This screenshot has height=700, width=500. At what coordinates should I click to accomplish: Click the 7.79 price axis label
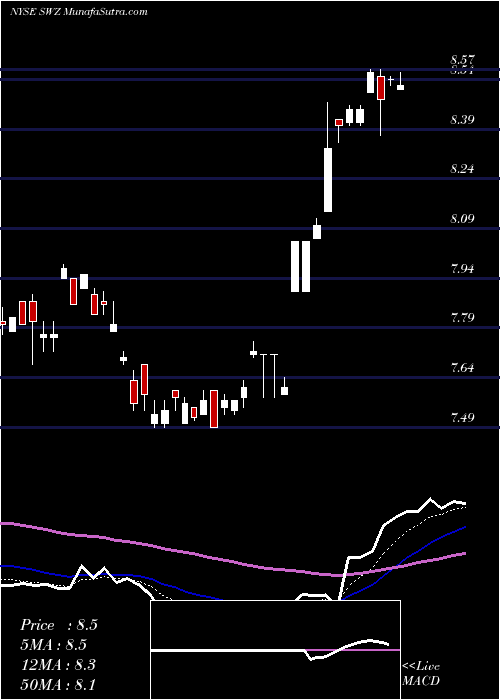(x=462, y=318)
